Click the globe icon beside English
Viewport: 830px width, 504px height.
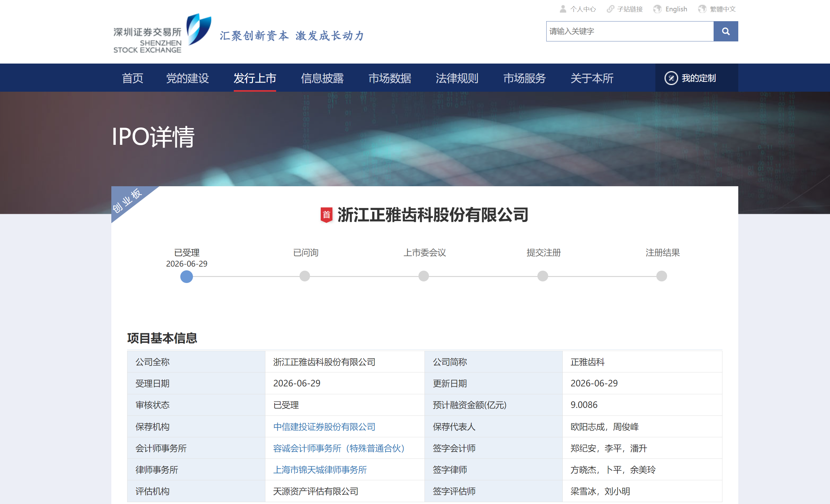click(x=657, y=9)
